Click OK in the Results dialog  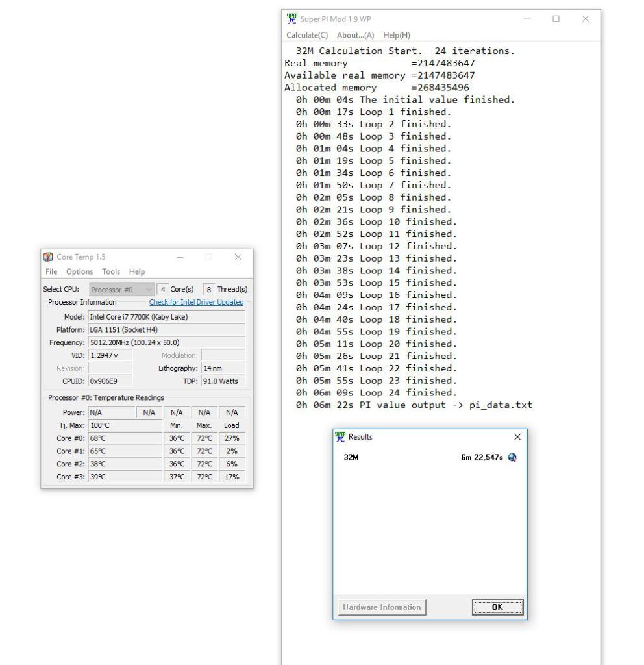click(x=497, y=607)
